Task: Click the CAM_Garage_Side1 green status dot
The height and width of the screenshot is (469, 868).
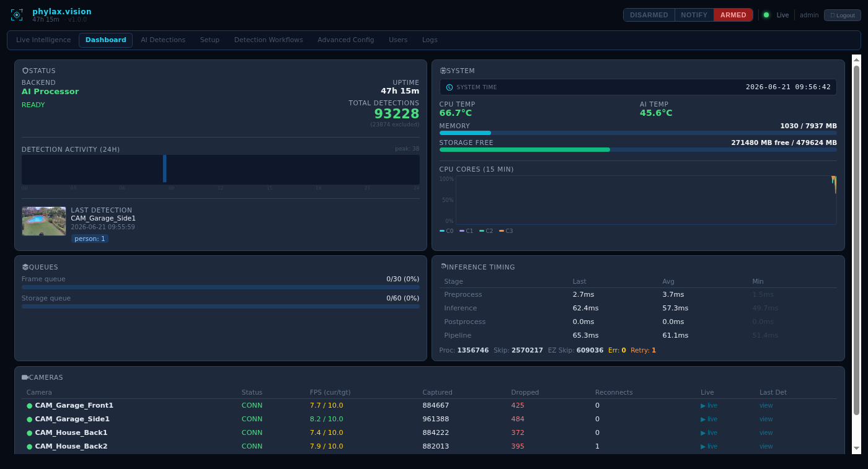Action: (x=29, y=419)
